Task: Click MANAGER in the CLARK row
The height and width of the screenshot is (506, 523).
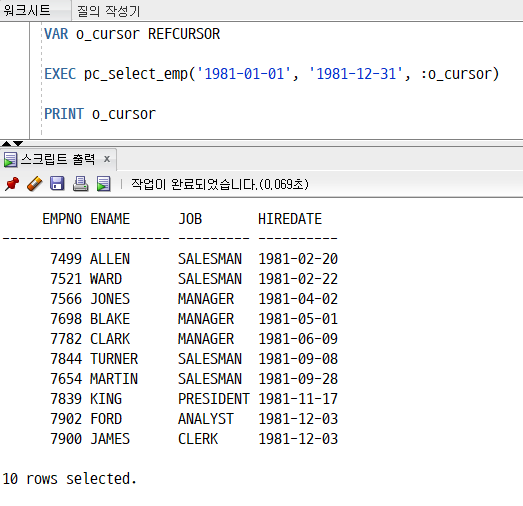Action: [206, 339]
